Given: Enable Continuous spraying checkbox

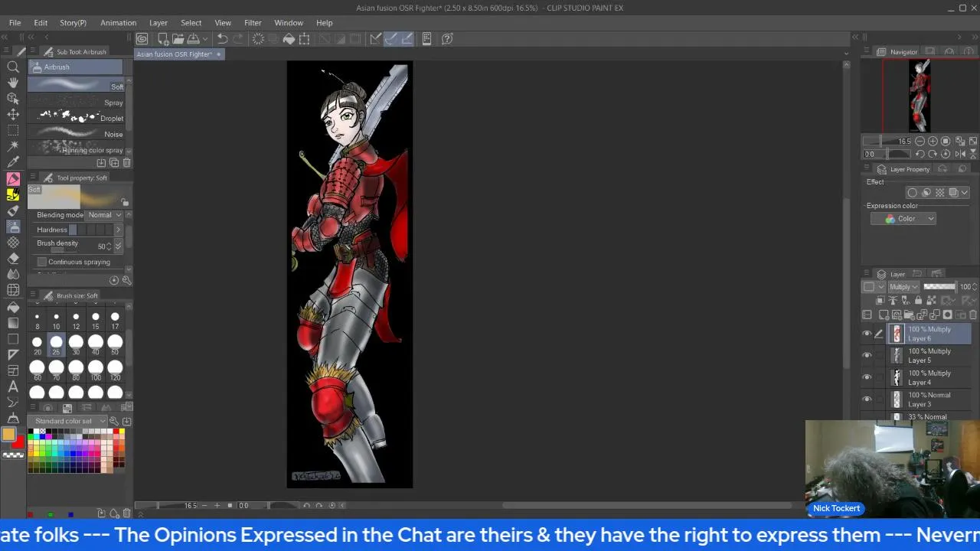Looking at the screenshot, I should pos(42,262).
